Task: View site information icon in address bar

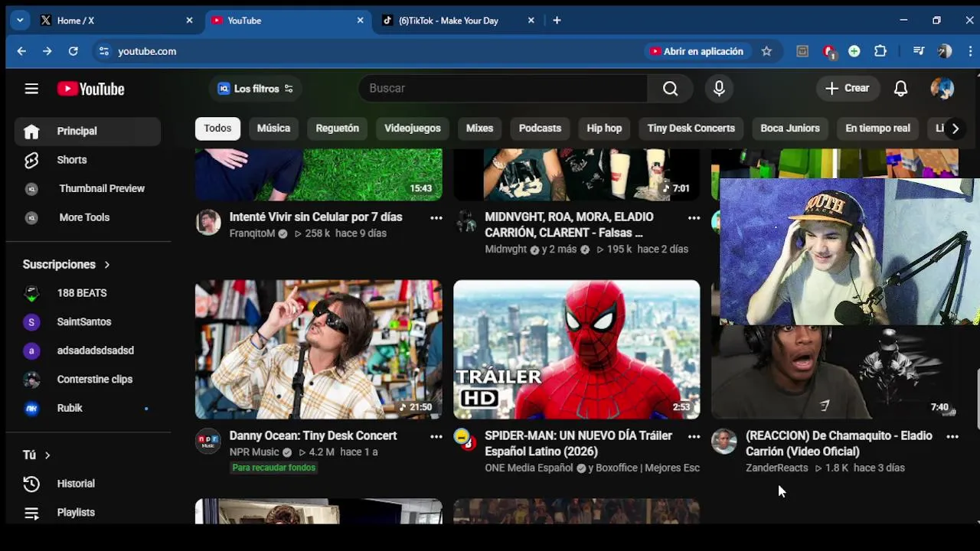Action: coord(103,51)
